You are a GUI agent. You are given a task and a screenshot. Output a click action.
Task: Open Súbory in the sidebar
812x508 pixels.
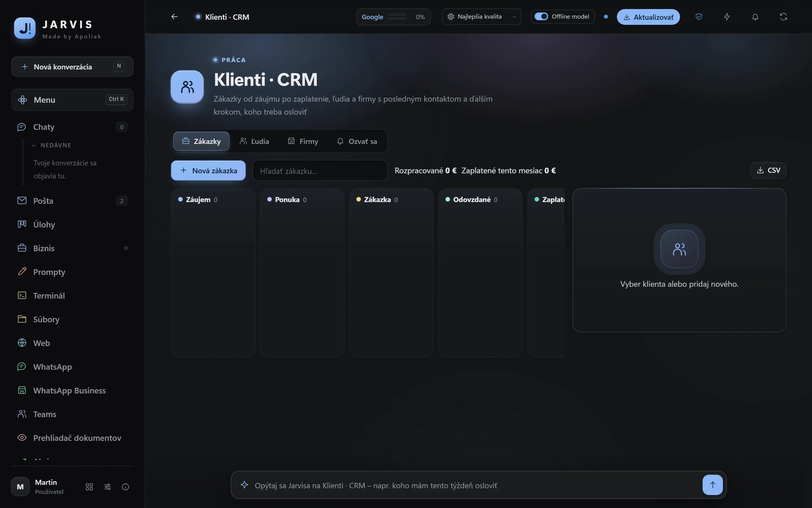[x=72, y=319]
